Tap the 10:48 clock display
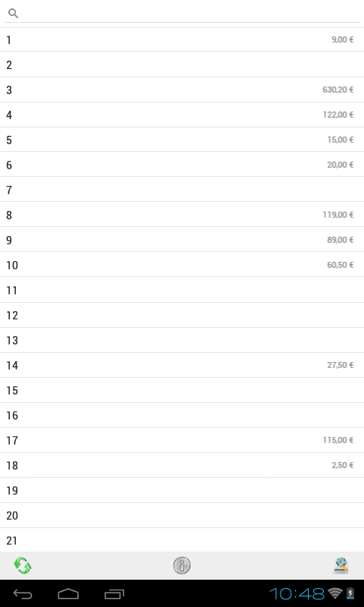This screenshot has height=607, width=364. tap(297, 593)
